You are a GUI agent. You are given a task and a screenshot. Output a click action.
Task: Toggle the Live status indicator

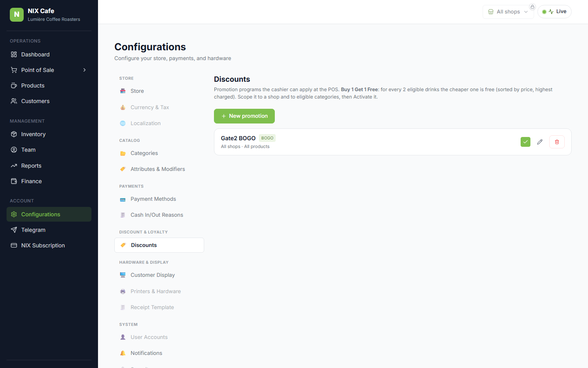555,12
